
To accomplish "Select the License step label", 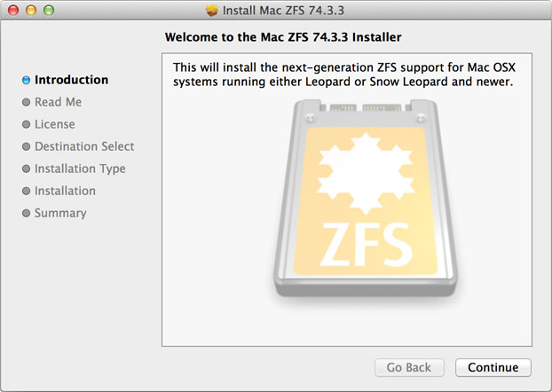I will click(x=54, y=124).
